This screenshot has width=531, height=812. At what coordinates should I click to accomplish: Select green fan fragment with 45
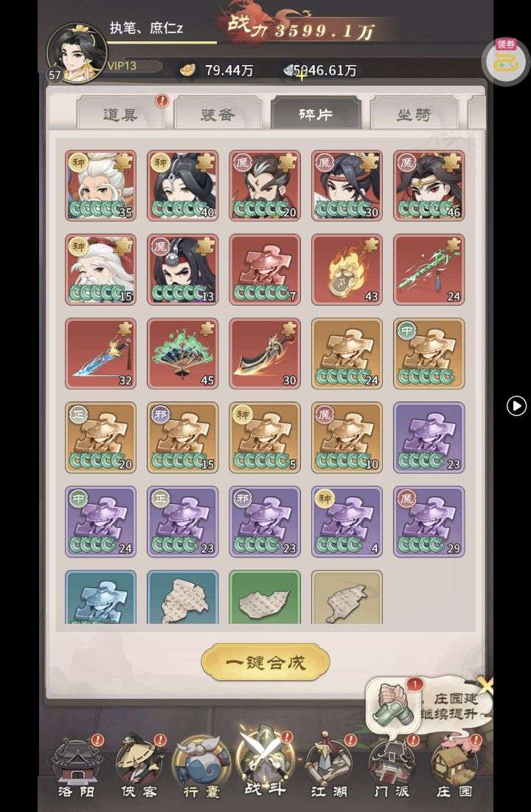[x=183, y=354]
